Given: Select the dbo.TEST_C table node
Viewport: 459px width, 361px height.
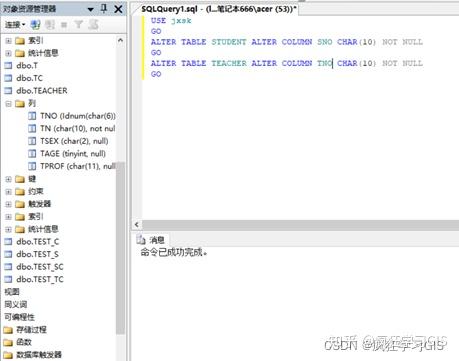Looking at the screenshot, I should 38,242.
